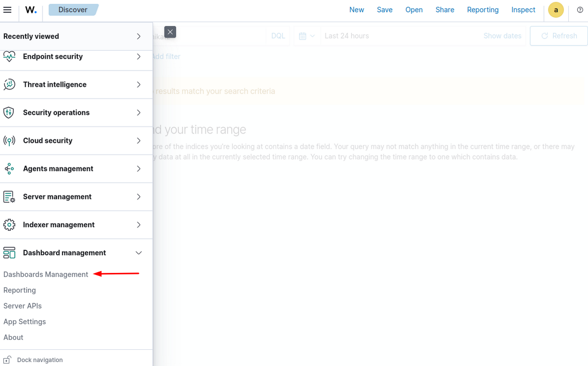The width and height of the screenshot is (588, 366).
Task: Click the Security operations shield icon
Action: point(9,113)
